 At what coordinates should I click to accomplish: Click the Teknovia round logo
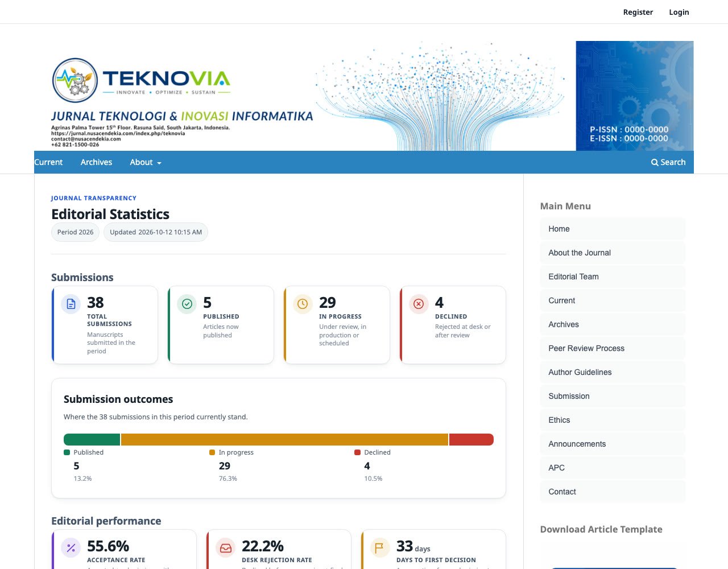[75, 80]
